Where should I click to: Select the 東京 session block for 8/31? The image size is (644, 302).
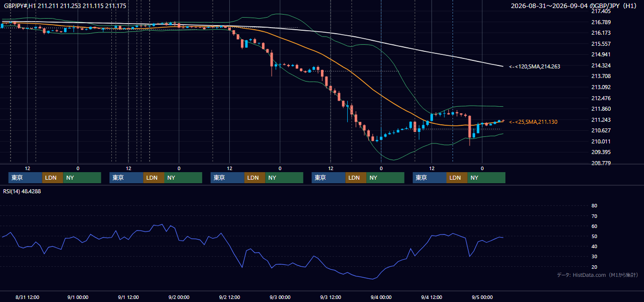(x=25, y=178)
